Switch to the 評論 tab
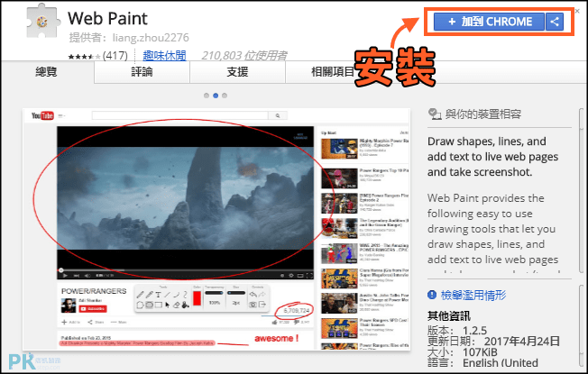The height and width of the screenshot is (374, 588). tap(142, 71)
